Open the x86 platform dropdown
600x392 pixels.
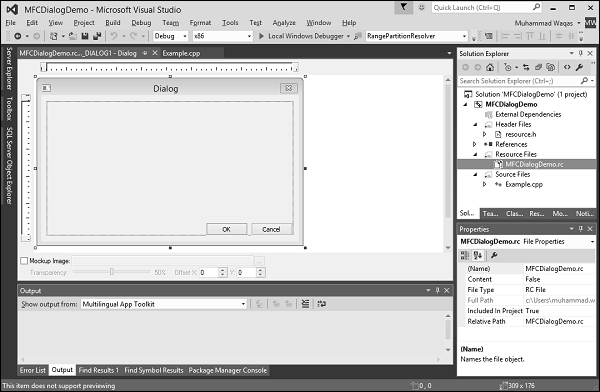pos(249,36)
